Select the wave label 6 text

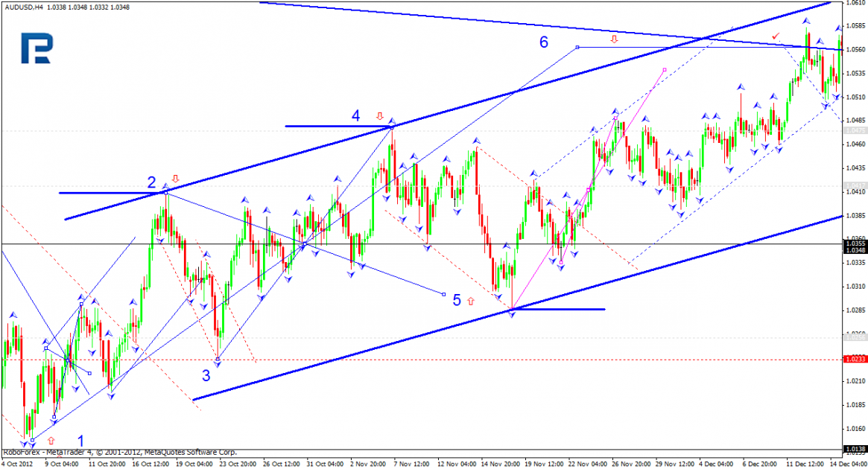pos(544,42)
